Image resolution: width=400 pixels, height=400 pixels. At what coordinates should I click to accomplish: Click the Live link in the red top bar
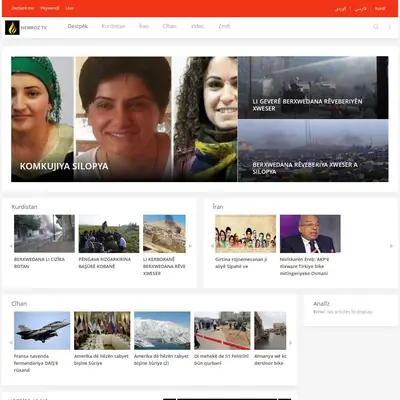[70, 8]
